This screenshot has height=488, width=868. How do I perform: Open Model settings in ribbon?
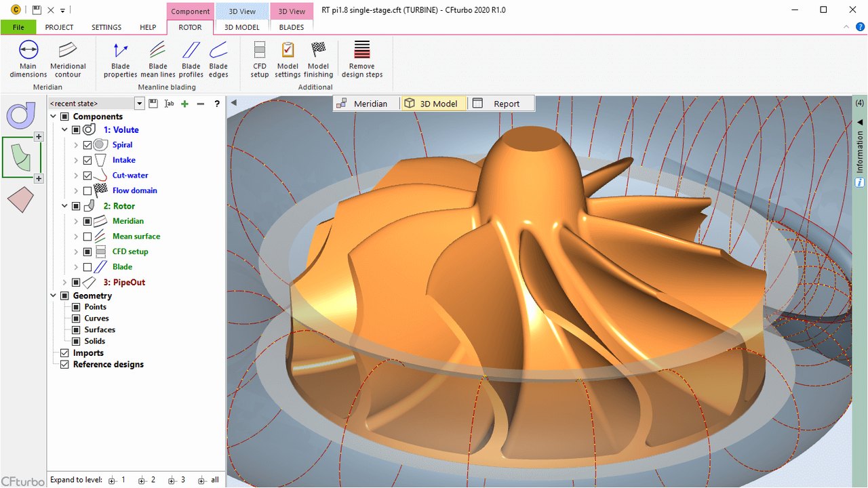coord(288,60)
